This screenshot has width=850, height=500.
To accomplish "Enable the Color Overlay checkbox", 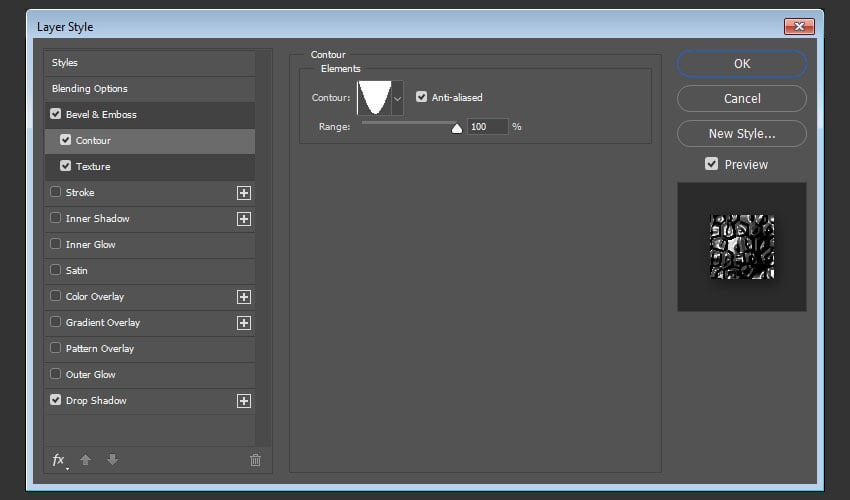I will pyautogui.click(x=55, y=296).
